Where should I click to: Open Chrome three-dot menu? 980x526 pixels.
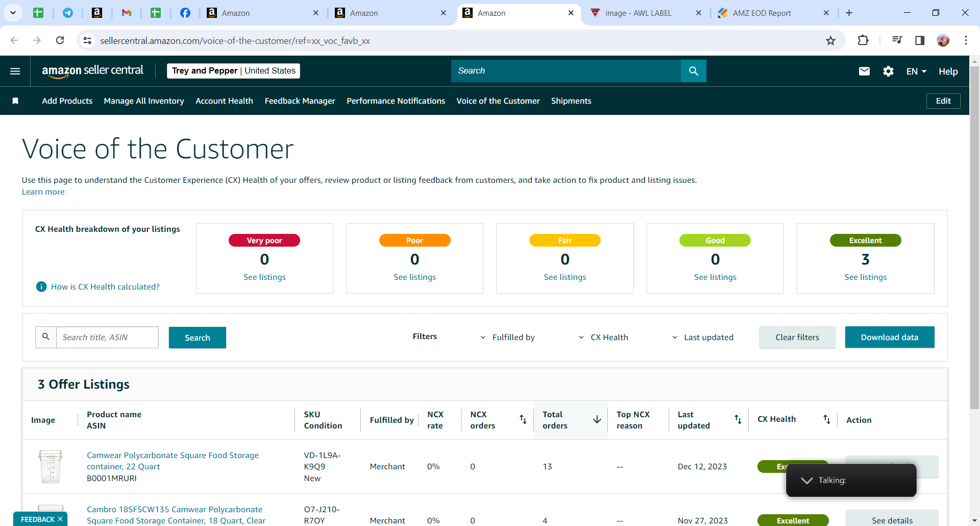966,40
